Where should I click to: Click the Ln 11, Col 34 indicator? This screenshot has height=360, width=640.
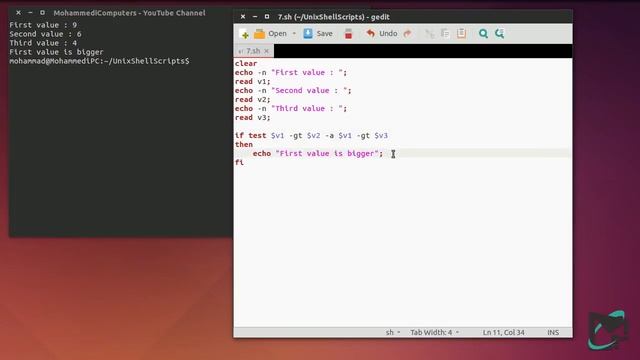[503, 332]
